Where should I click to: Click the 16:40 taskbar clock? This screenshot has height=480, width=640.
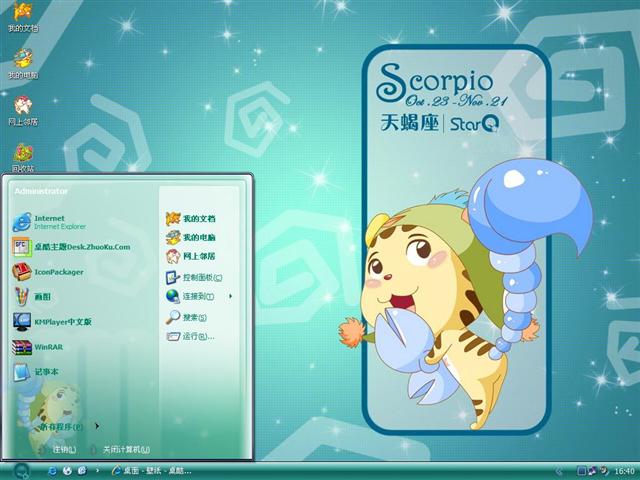click(624, 471)
